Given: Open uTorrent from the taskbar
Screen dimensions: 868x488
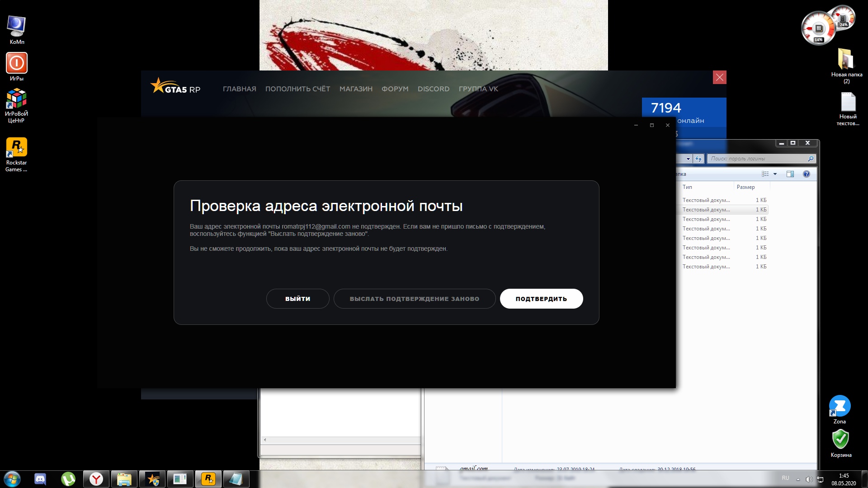Looking at the screenshot, I should coord(68,479).
